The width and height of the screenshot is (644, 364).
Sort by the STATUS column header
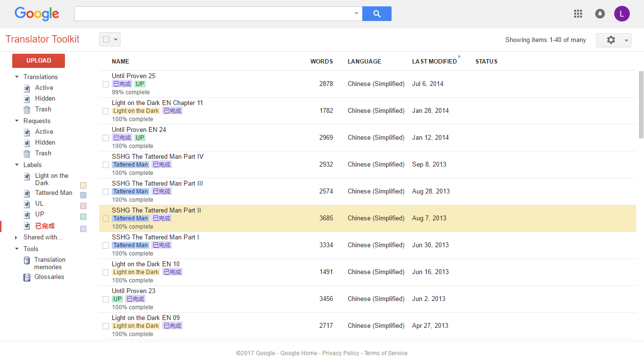pyautogui.click(x=486, y=62)
